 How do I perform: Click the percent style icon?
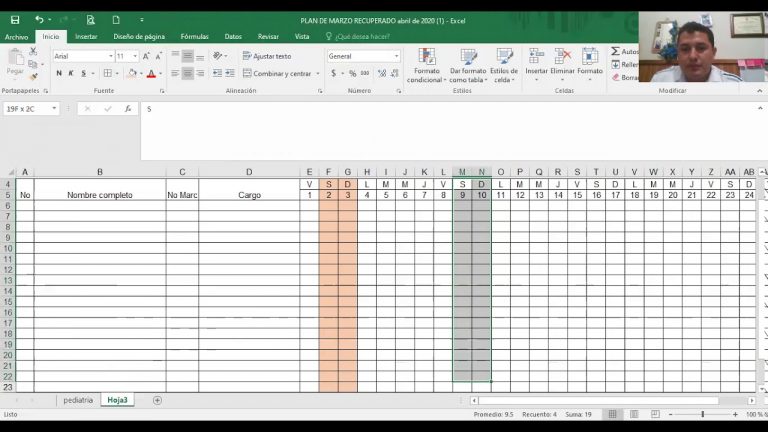click(352, 73)
